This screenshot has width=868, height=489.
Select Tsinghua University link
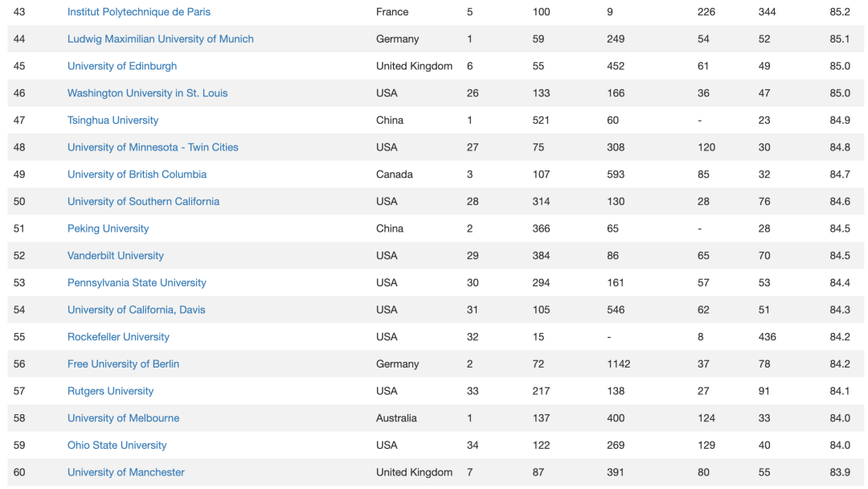pyautogui.click(x=113, y=120)
